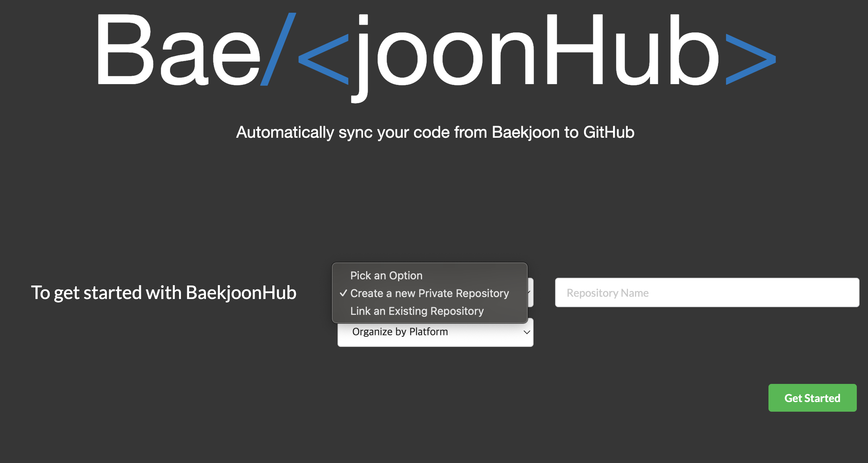Click the blue slash in the logo
The image size is (868, 463).
point(278,49)
